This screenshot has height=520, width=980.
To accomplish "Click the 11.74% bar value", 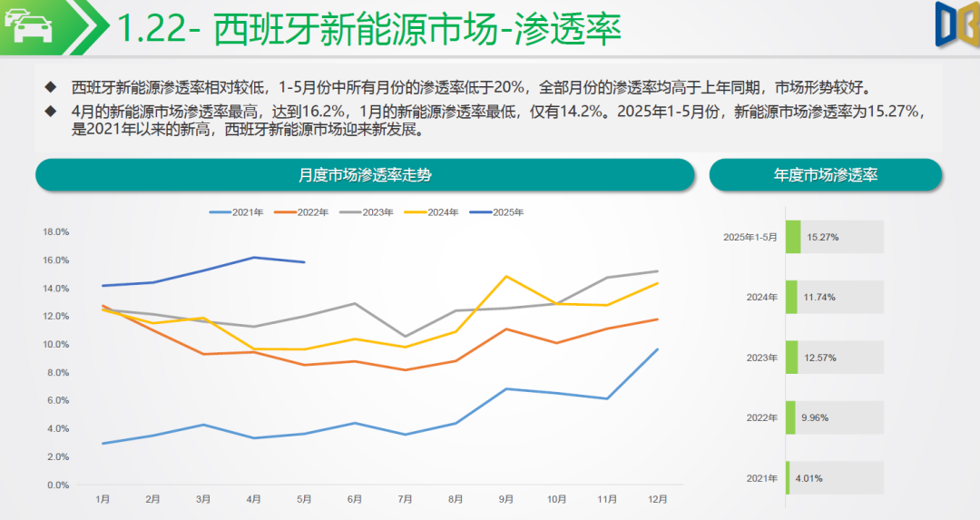I will 819,298.
